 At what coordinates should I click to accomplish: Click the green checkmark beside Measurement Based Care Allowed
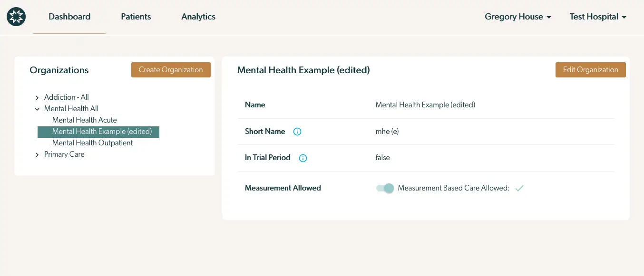click(x=519, y=188)
